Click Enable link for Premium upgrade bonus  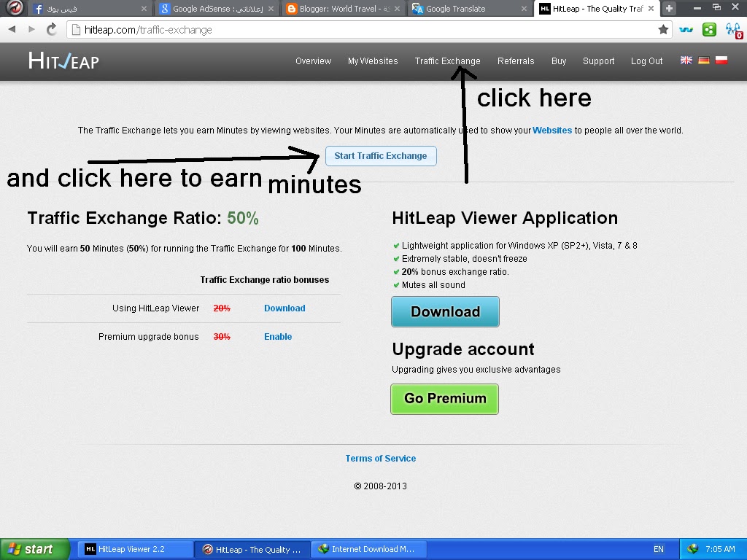click(x=278, y=337)
